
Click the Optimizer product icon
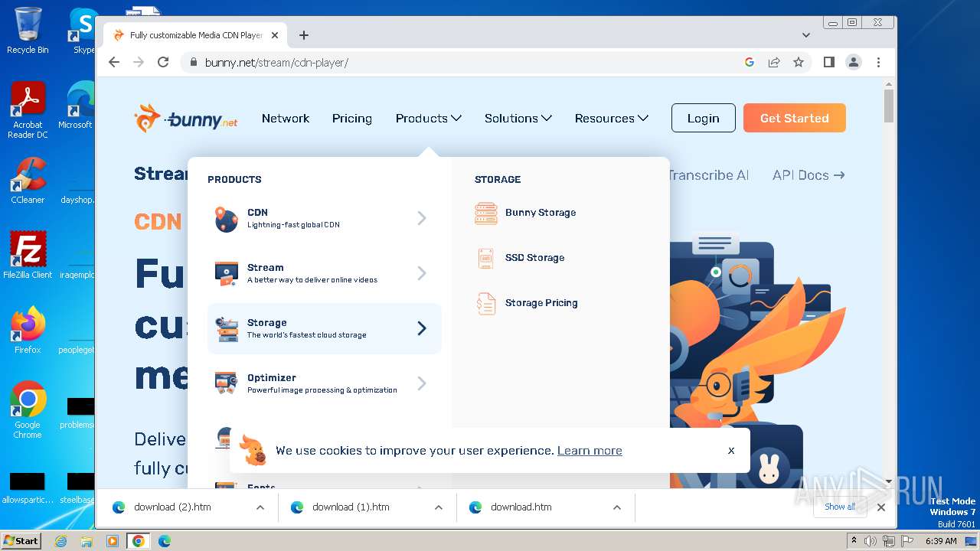226,383
